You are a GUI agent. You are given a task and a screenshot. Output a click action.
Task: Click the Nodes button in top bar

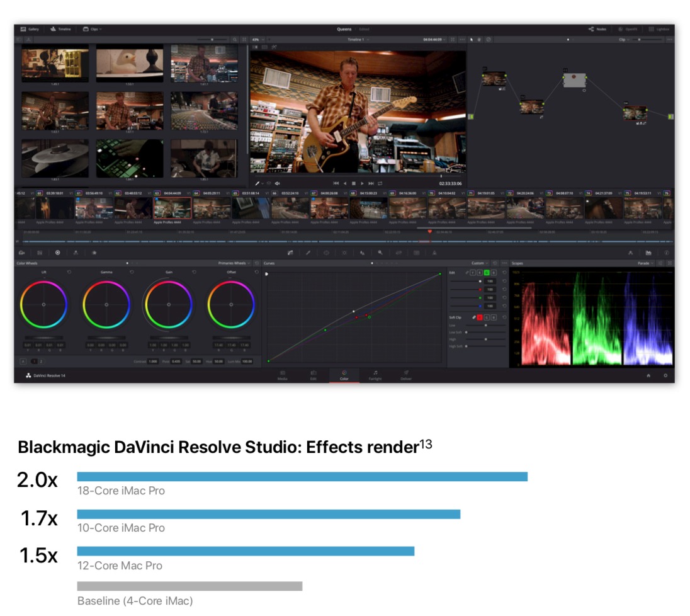pyautogui.click(x=597, y=29)
